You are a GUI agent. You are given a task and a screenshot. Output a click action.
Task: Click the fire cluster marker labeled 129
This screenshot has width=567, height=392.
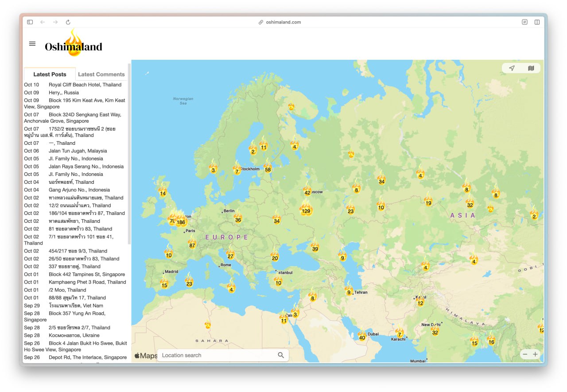(x=306, y=210)
